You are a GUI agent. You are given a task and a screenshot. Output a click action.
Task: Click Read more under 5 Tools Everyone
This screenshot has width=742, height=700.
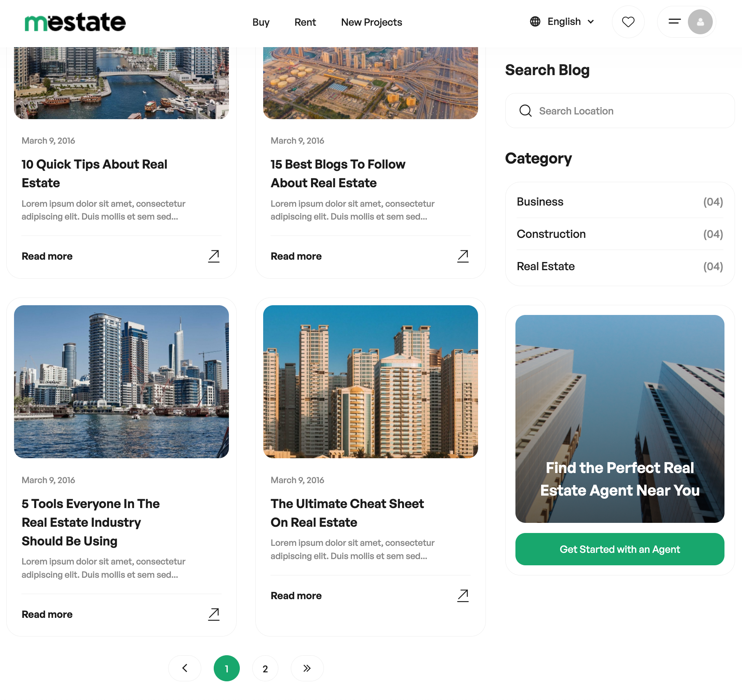[x=47, y=614]
